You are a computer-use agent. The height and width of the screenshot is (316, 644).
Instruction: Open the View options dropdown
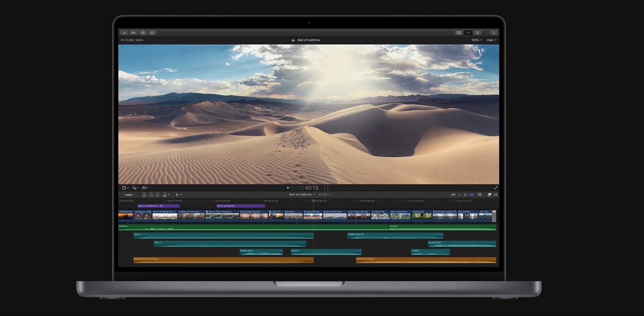[491, 40]
